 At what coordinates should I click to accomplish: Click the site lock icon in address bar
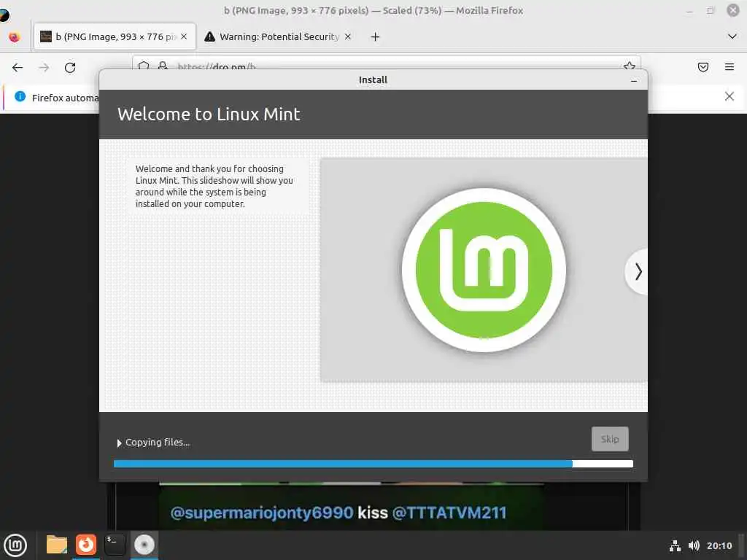click(x=163, y=66)
